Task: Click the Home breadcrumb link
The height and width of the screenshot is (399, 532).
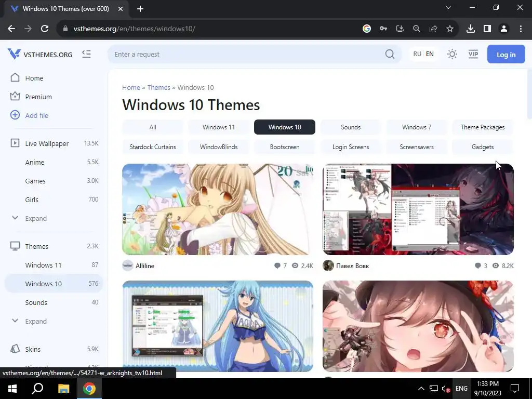Action: pyautogui.click(x=131, y=87)
